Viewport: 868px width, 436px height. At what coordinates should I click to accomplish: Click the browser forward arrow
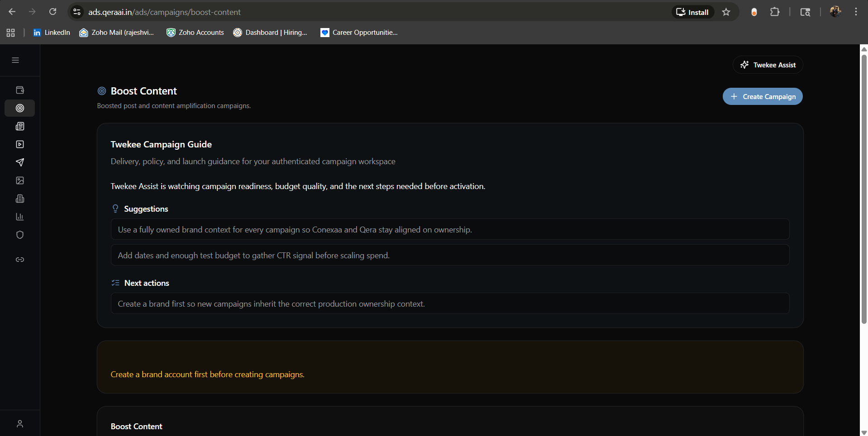(x=32, y=12)
